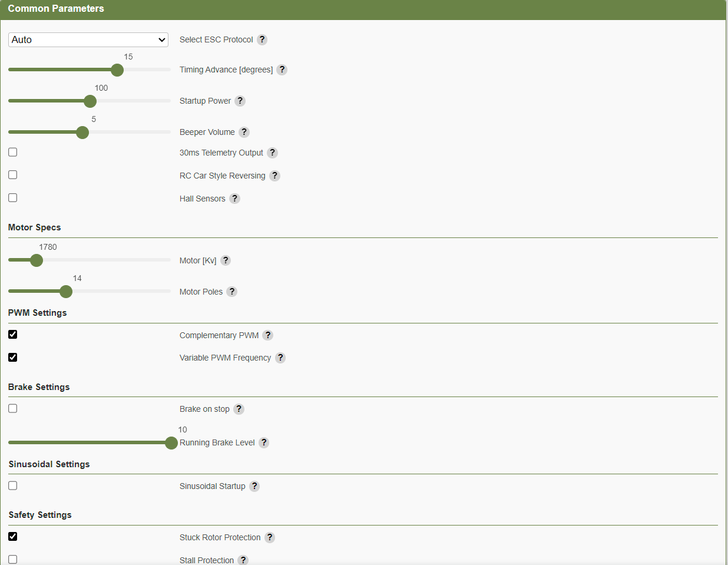Image resolution: width=728 pixels, height=565 pixels.
Task: Uncheck the Stuck Rotor Protection checkbox
Action: [x=13, y=536]
